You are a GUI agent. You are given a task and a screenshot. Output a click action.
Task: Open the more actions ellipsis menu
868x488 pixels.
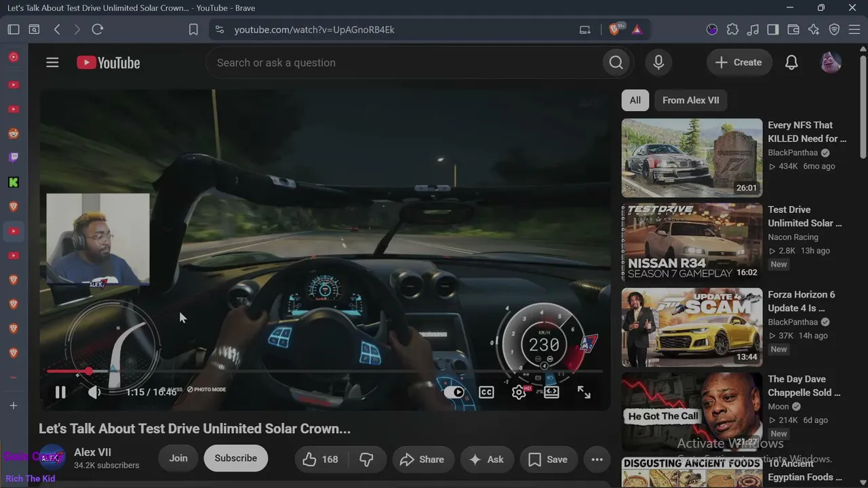(597, 460)
